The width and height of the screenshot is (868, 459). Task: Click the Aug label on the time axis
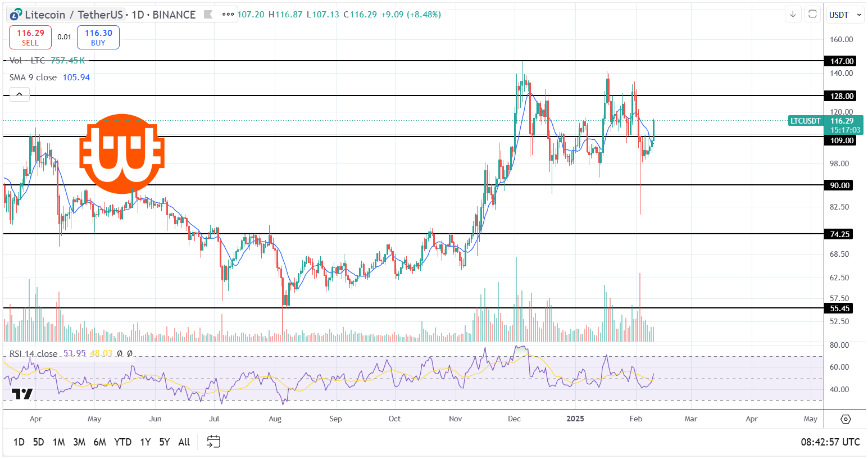point(275,419)
